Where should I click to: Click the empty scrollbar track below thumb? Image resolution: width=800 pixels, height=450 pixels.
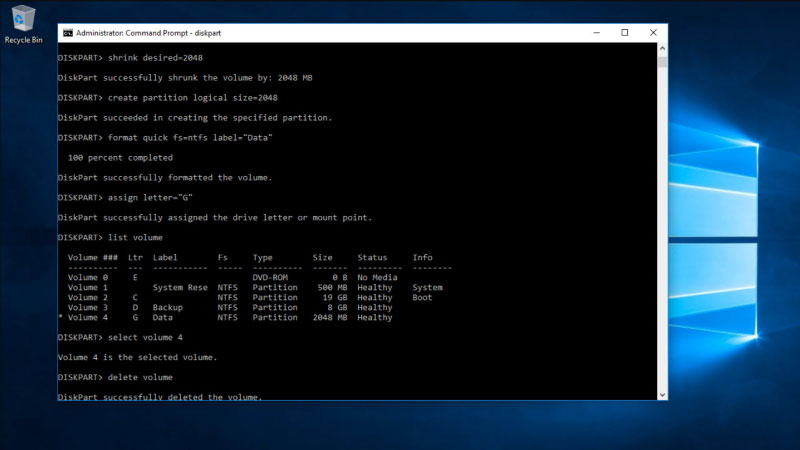point(662,230)
